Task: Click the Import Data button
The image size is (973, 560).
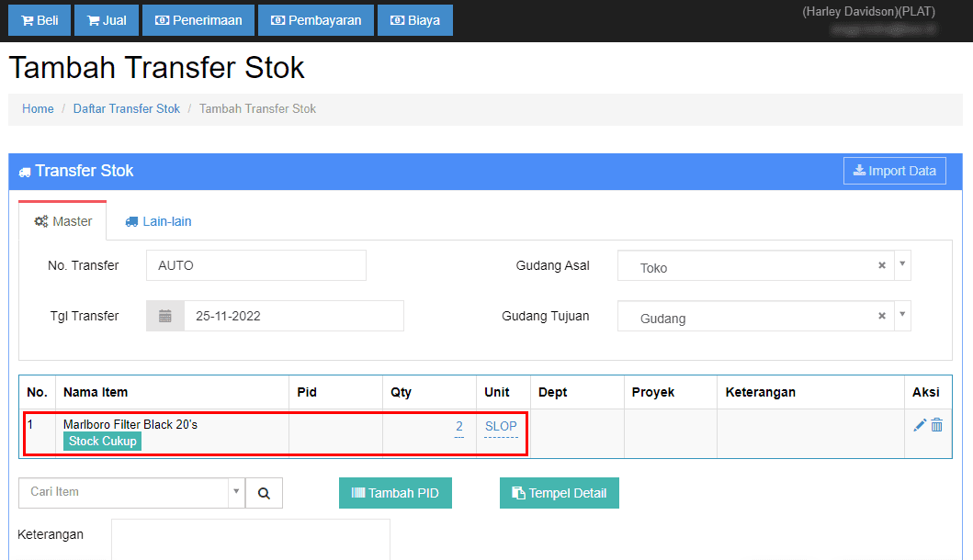Action: [x=894, y=171]
